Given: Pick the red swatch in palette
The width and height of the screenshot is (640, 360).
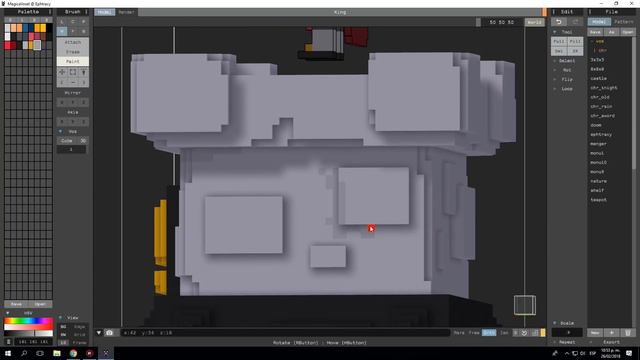Looking at the screenshot, I should click(7, 45).
